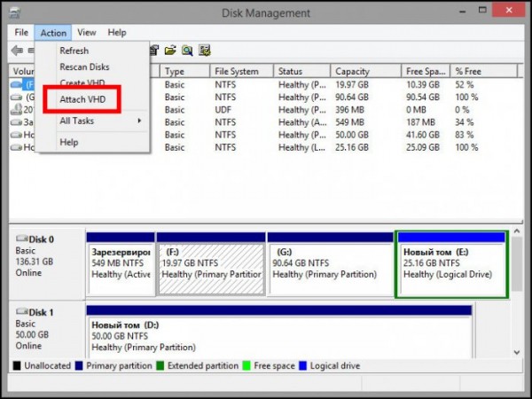Click the 83 % free cell

tap(464, 135)
